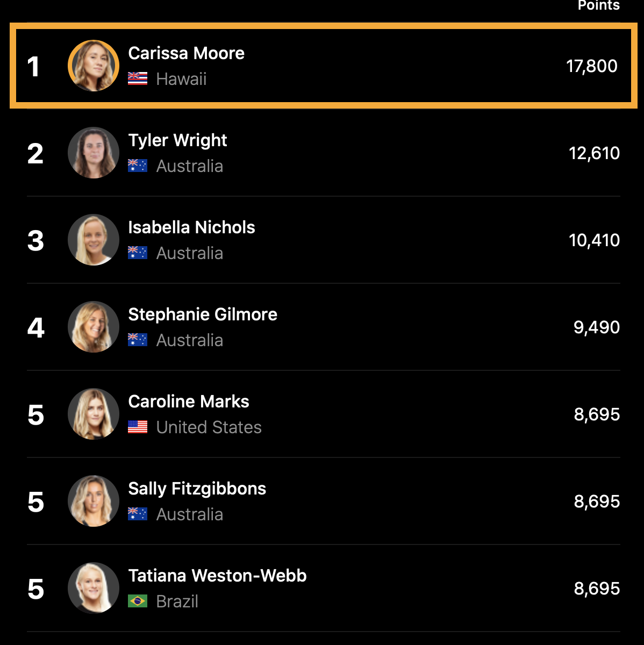The image size is (644, 645).
Task: Select Isabella Nichols' avatar
Action: click(x=94, y=240)
